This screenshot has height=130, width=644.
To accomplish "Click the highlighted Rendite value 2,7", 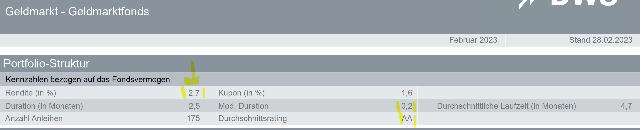I will 194,93.
